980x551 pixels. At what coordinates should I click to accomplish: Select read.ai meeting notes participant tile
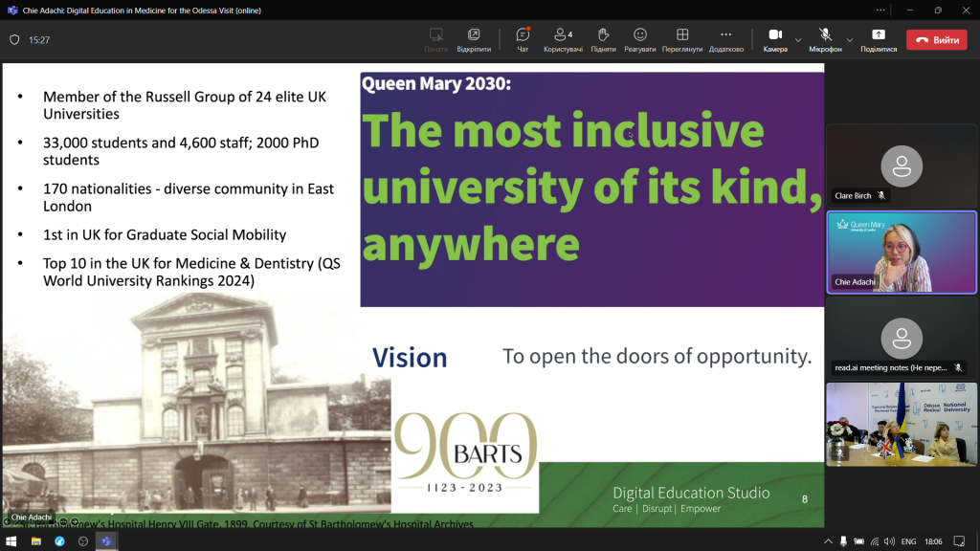902,338
